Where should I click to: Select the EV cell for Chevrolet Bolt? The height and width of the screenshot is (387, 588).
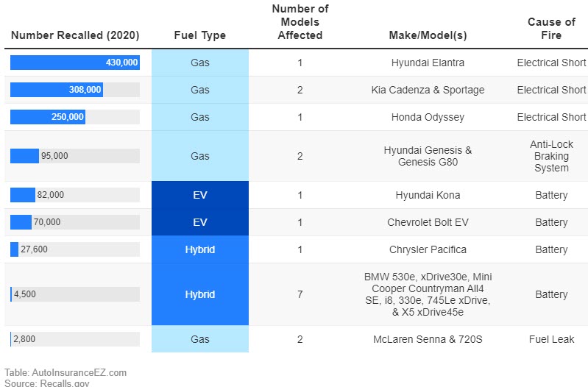(199, 222)
